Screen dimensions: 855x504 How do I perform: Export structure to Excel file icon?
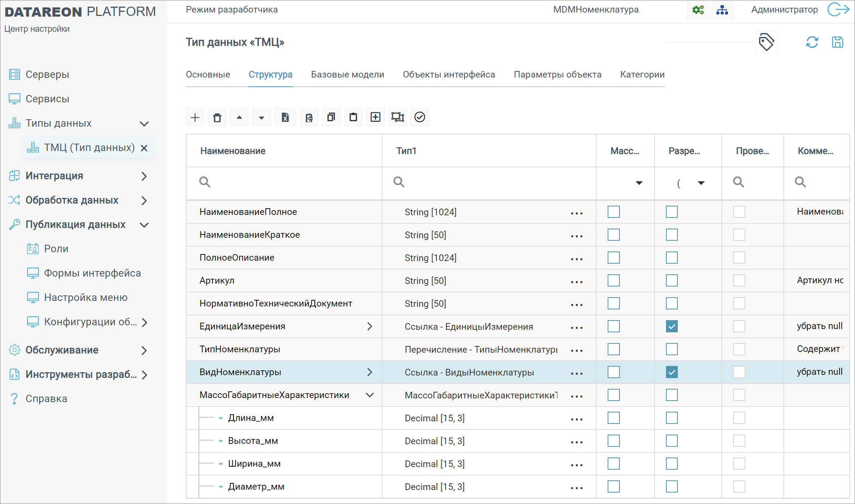285,117
